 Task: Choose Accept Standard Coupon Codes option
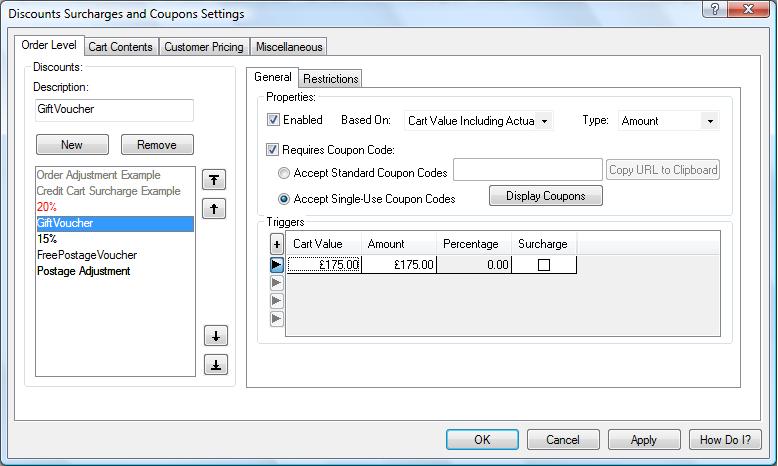click(284, 173)
